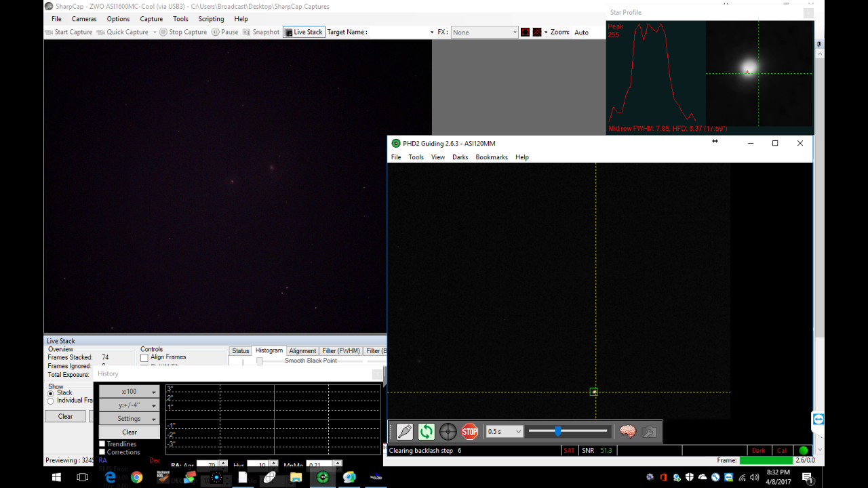The width and height of the screenshot is (868, 488).
Task: Click SharpCap Stop Capture button
Action: [x=183, y=32]
